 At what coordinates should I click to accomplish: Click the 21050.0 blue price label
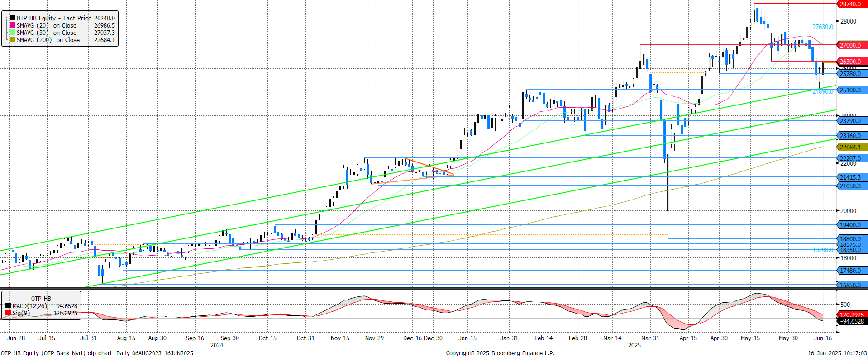pyautogui.click(x=852, y=186)
